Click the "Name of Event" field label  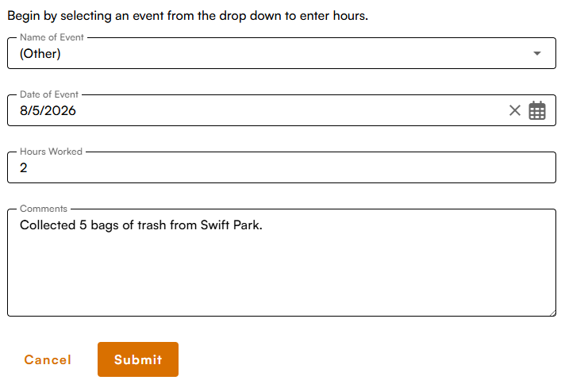[52, 37]
